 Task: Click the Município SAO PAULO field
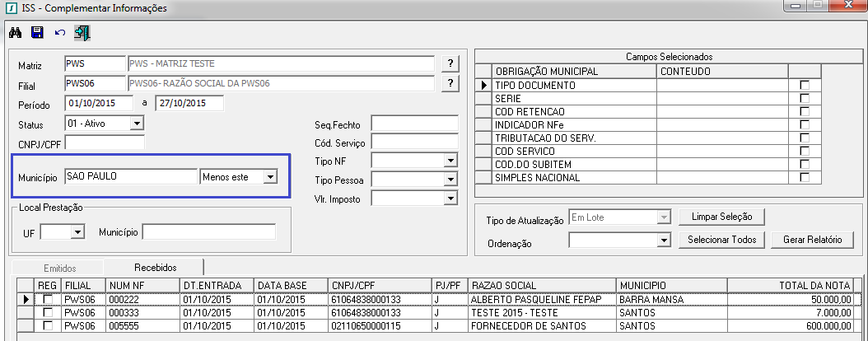[x=131, y=176]
